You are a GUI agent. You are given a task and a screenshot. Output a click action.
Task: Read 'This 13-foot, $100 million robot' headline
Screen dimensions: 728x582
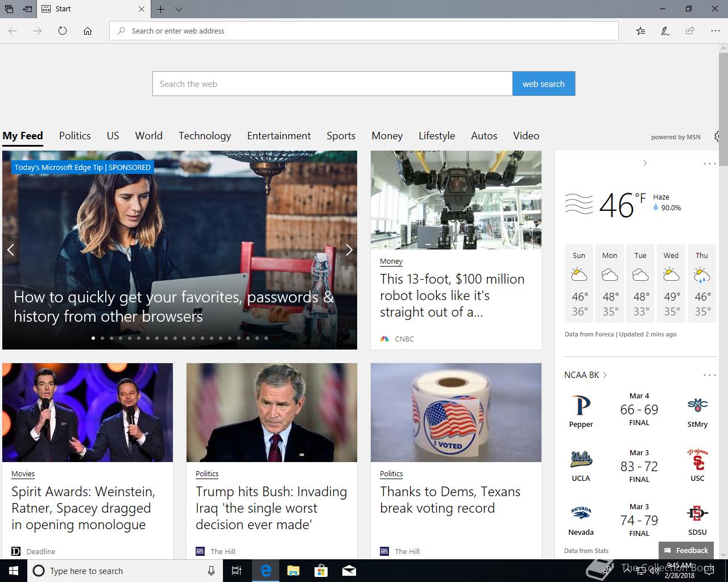(x=452, y=296)
